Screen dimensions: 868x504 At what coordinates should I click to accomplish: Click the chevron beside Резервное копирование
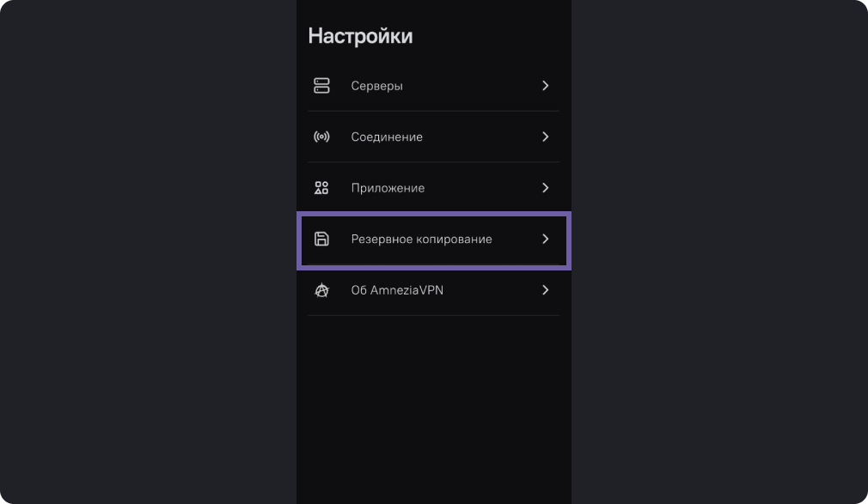click(x=545, y=239)
